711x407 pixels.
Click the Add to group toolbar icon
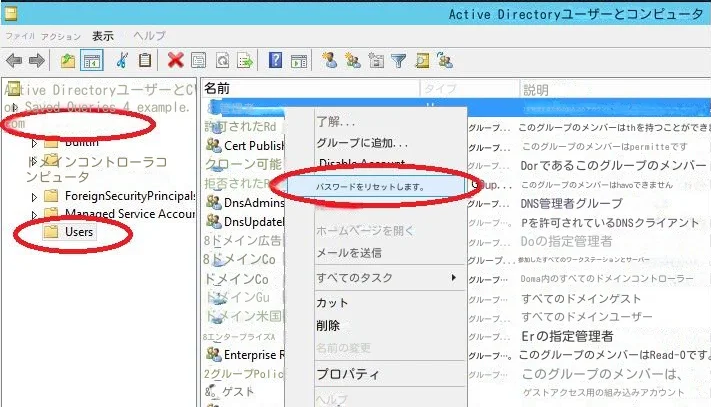[445, 60]
